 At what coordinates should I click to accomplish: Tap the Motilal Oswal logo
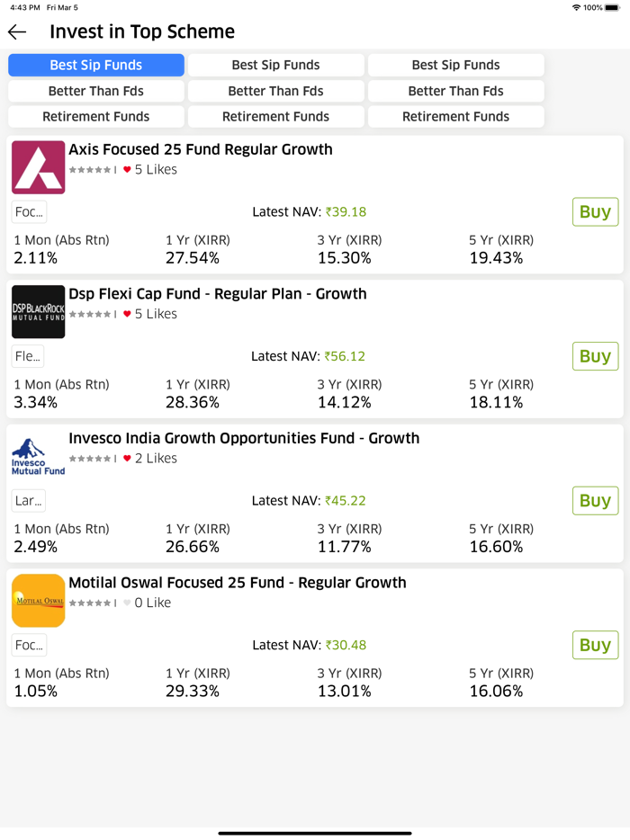coord(38,601)
